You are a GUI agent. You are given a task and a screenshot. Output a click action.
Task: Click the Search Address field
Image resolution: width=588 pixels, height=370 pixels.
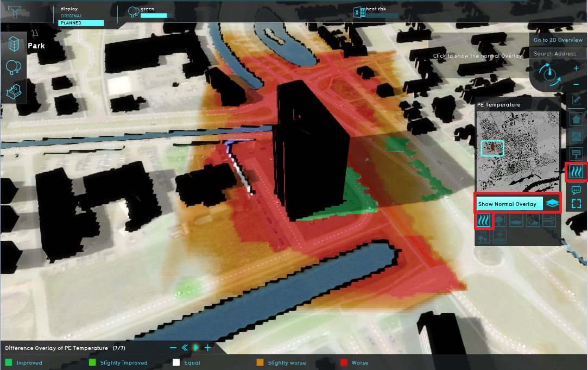(558, 54)
